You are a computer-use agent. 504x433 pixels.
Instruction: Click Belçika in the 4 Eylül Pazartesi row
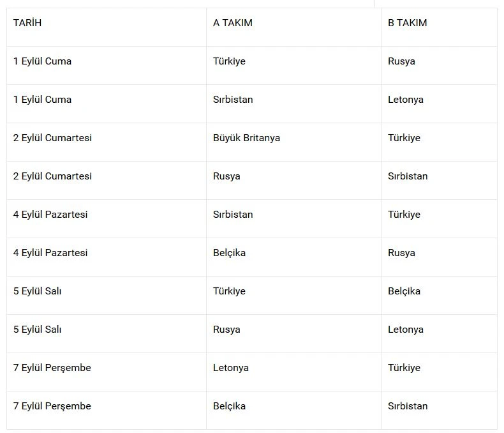(x=229, y=253)
